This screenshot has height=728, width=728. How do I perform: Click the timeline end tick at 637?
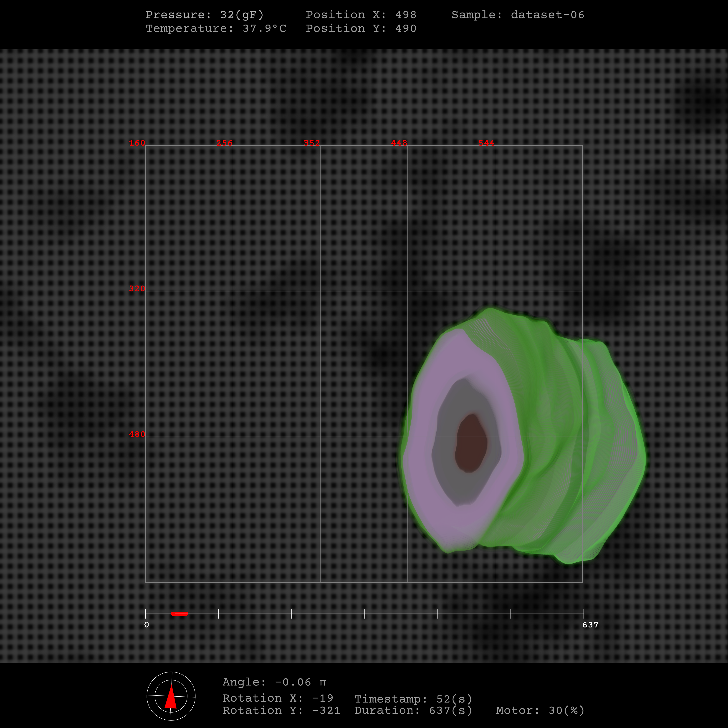[583, 613]
